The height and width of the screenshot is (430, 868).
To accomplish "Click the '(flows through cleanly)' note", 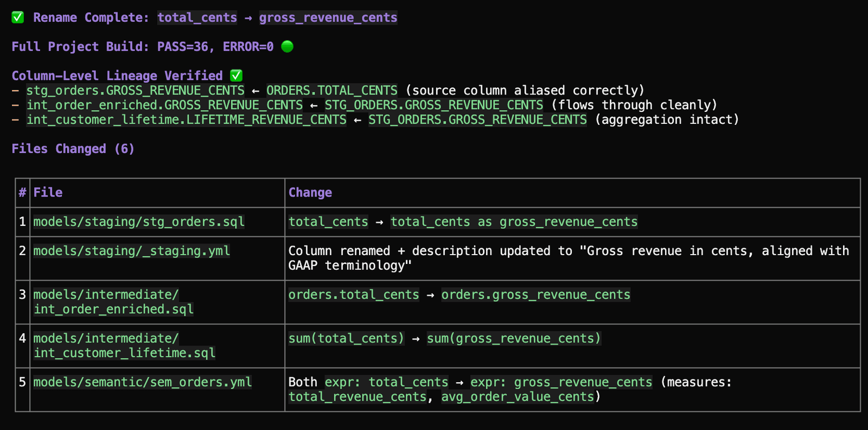I will tap(634, 105).
